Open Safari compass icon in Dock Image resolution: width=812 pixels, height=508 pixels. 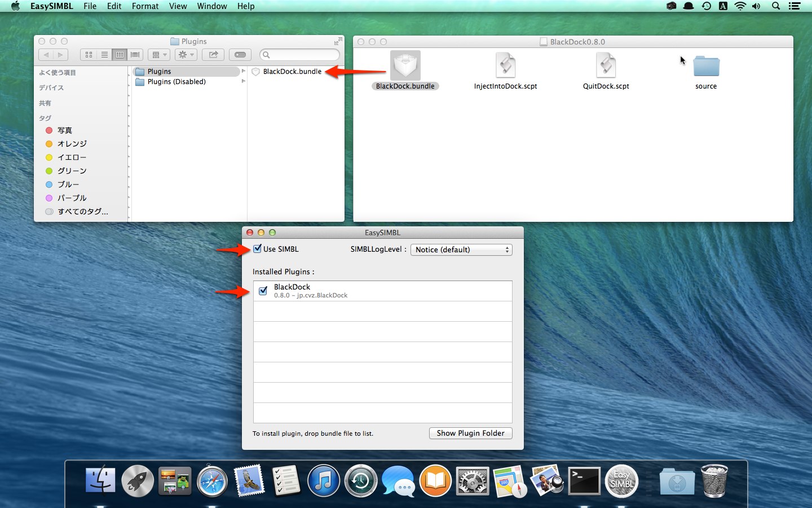tap(212, 481)
